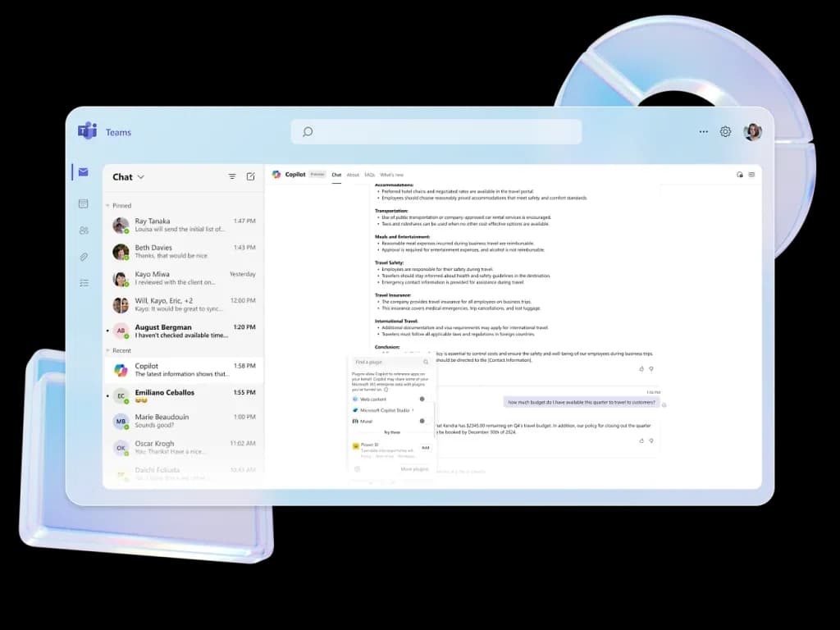Viewport: 840px width, 630px height.
Task: Like the budget answer with thumbs-up
Action: pos(641,441)
